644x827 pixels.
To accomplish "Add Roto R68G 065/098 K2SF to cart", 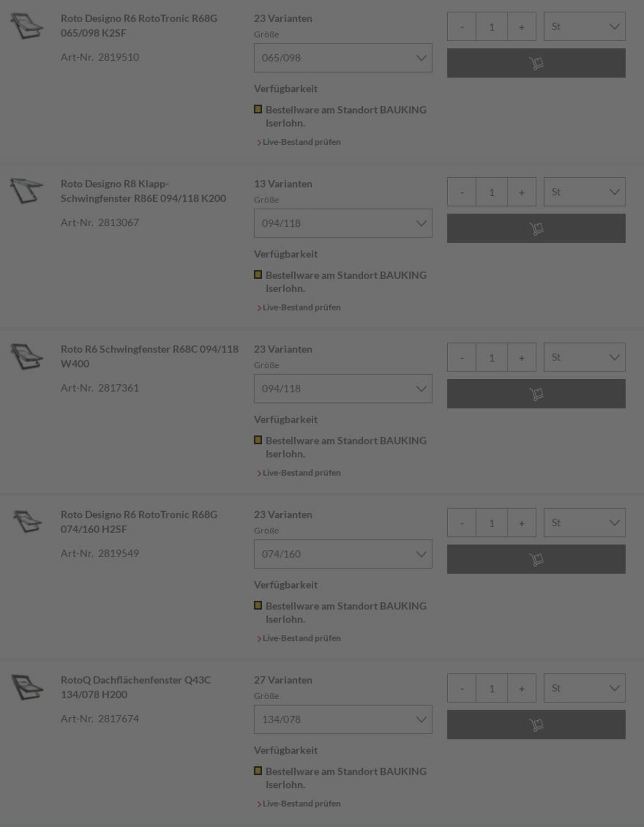I will point(536,63).
